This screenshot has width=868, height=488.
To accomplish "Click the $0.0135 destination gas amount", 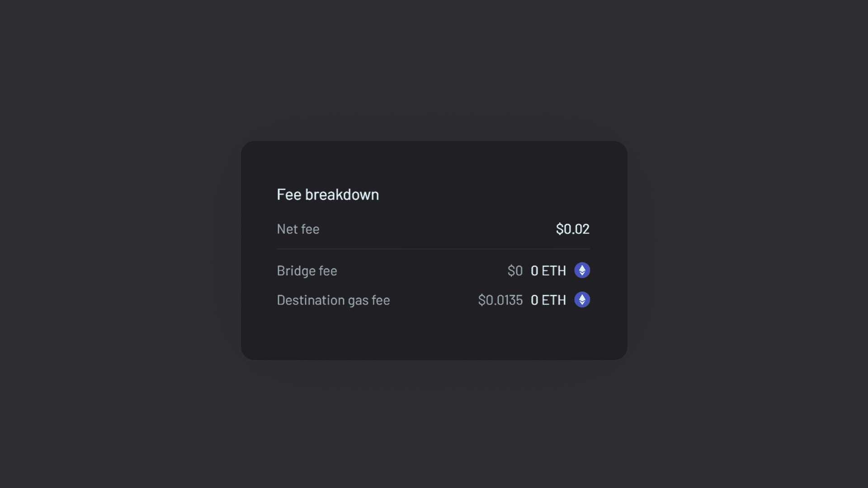I will coord(500,300).
